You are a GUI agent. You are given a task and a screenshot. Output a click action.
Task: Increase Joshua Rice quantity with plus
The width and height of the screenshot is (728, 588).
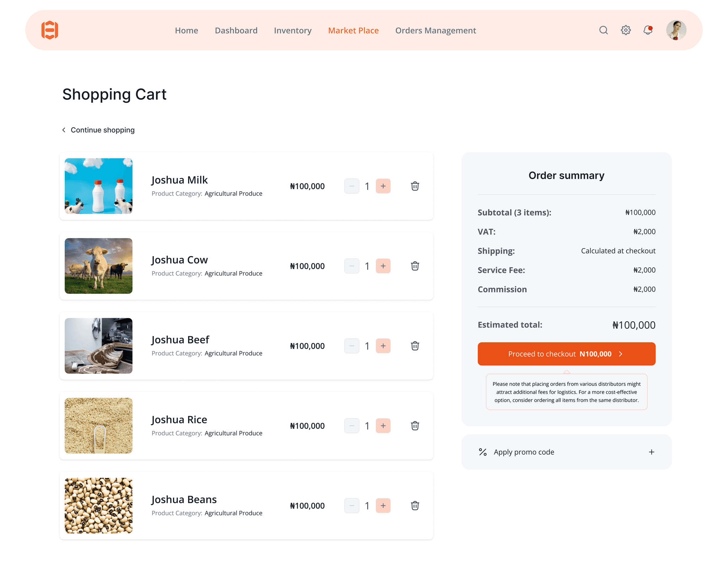(383, 426)
